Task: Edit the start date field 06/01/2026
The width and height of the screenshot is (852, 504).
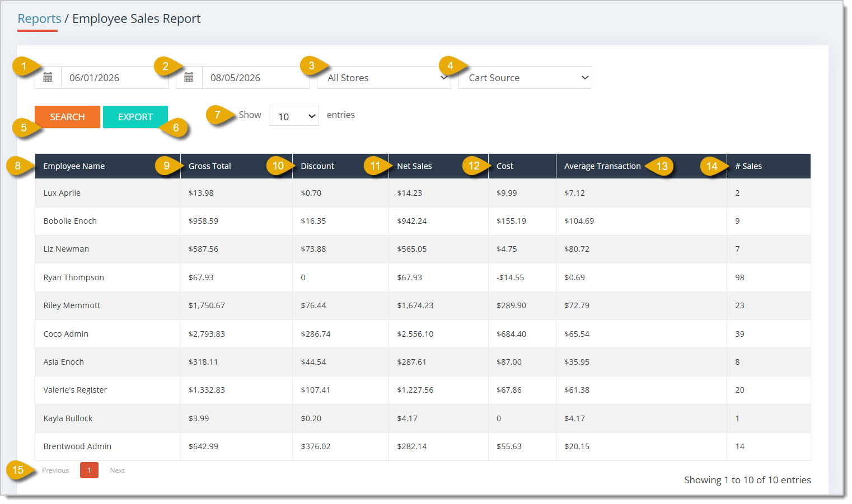Action: pos(115,78)
